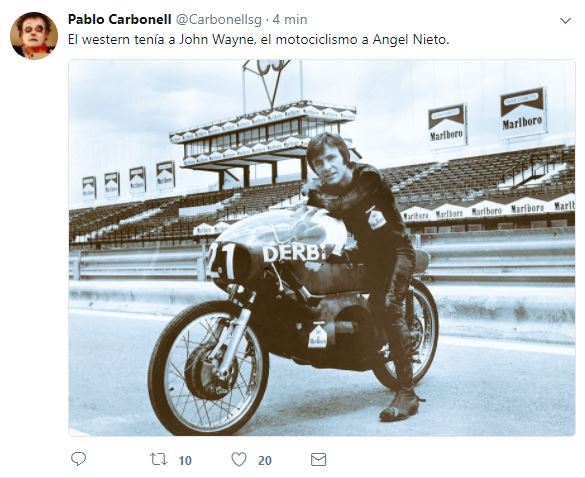The height and width of the screenshot is (478, 585).
Task: Click the motorcycle's front wheel in the photo
Action: coord(209,368)
